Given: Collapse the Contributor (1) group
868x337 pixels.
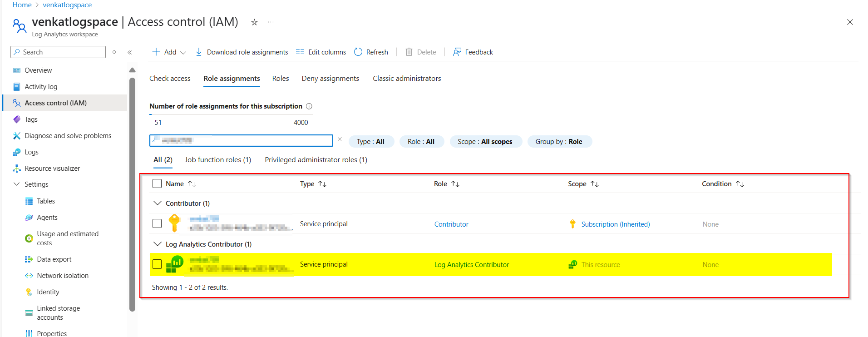Looking at the screenshot, I should click(x=158, y=203).
